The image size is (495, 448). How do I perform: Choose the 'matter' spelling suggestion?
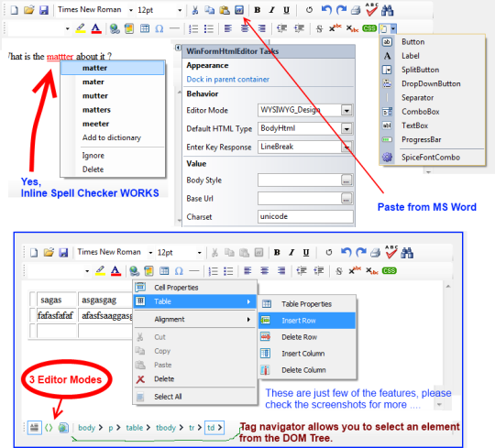click(x=113, y=68)
